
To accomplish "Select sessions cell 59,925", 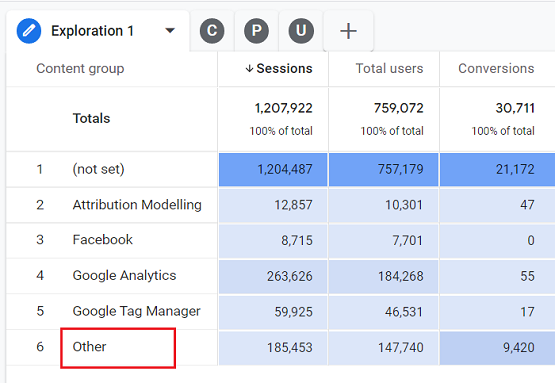I will (x=273, y=312).
